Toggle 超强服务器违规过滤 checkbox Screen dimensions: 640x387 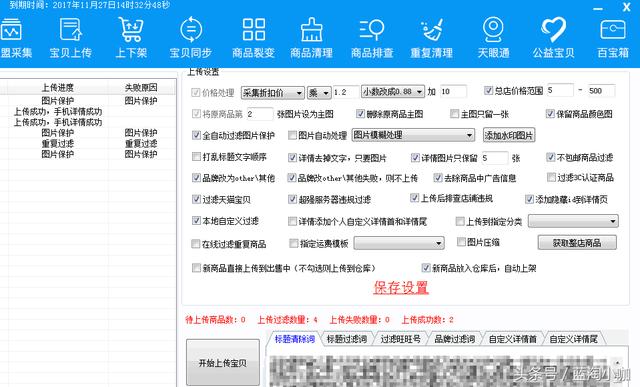[x=292, y=199]
